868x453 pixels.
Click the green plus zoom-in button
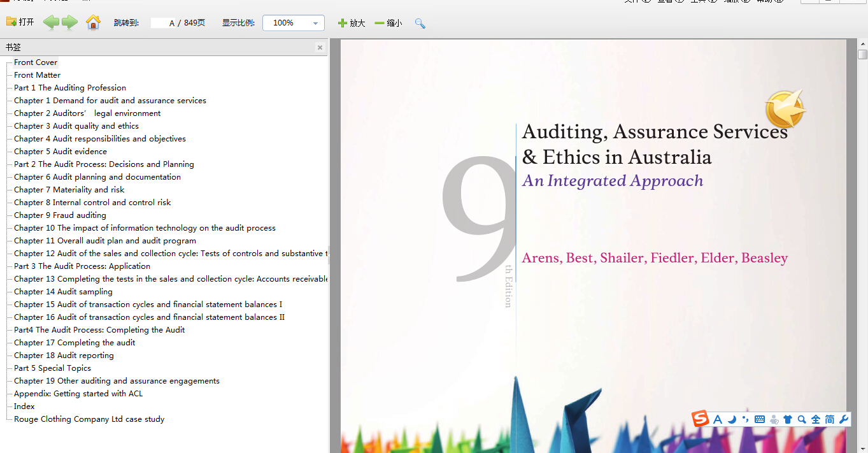click(343, 23)
